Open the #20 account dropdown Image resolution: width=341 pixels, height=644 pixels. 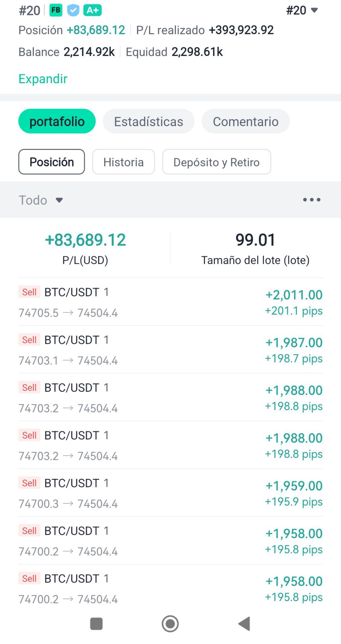(302, 10)
